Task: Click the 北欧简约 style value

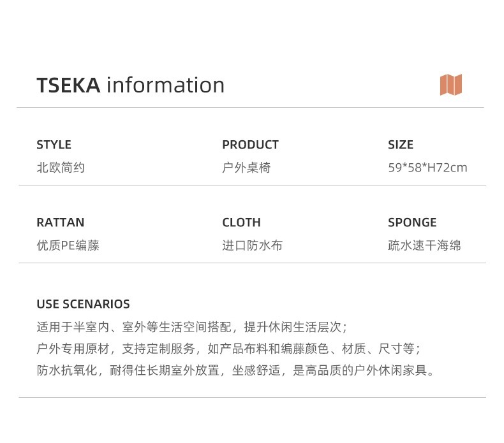Action: coord(61,168)
